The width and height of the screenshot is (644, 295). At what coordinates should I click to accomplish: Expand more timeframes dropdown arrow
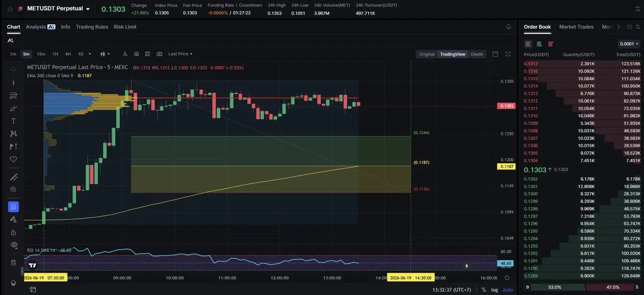pos(90,54)
